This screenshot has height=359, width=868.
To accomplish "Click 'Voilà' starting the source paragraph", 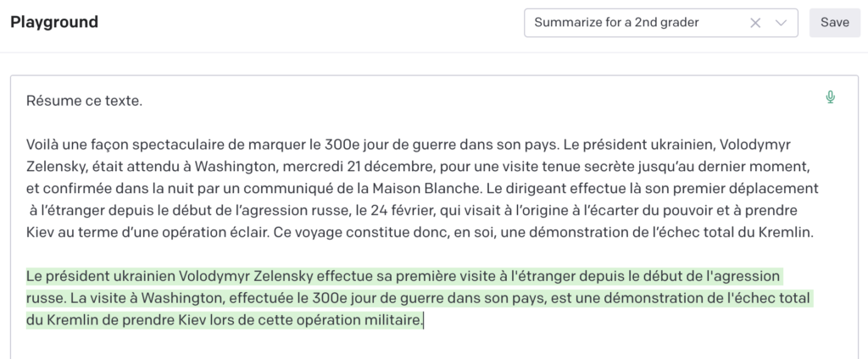I will tap(41, 145).
